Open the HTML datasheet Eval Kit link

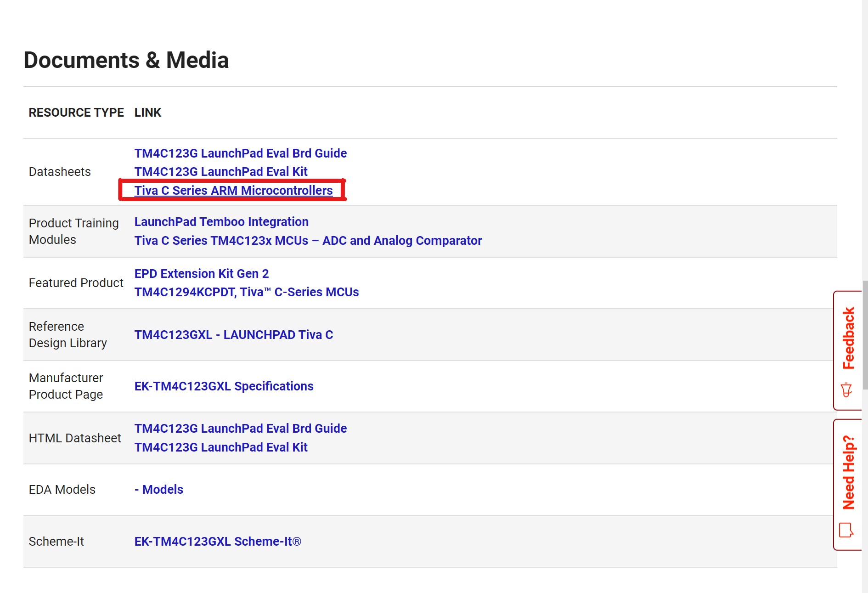221,447
